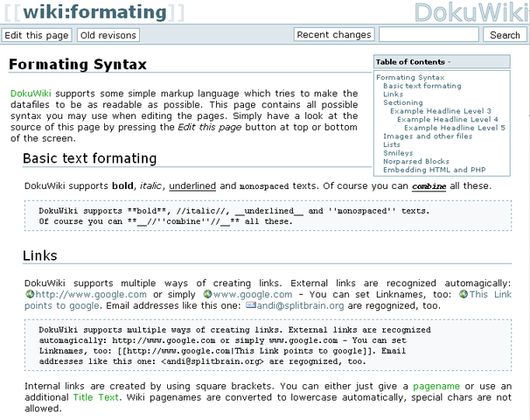Viewport: 530px width, 420px height.
Task: Jump to Links section in contents
Action: pyautogui.click(x=393, y=94)
